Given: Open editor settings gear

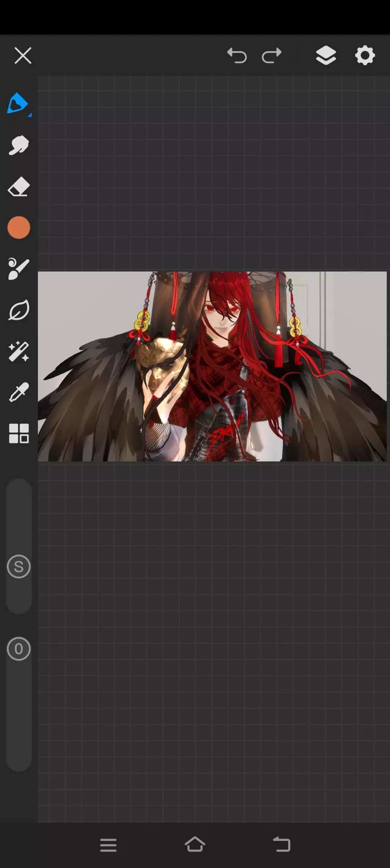Looking at the screenshot, I should click(x=365, y=55).
